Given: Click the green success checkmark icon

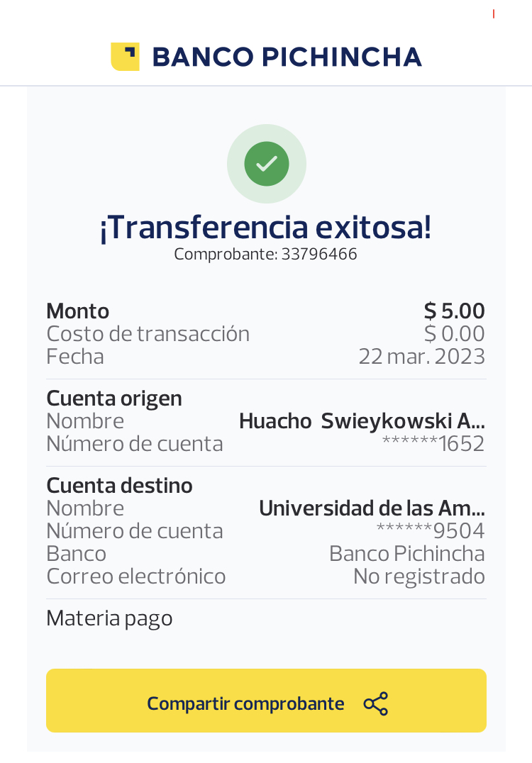Looking at the screenshot, I should coord(266,163).
